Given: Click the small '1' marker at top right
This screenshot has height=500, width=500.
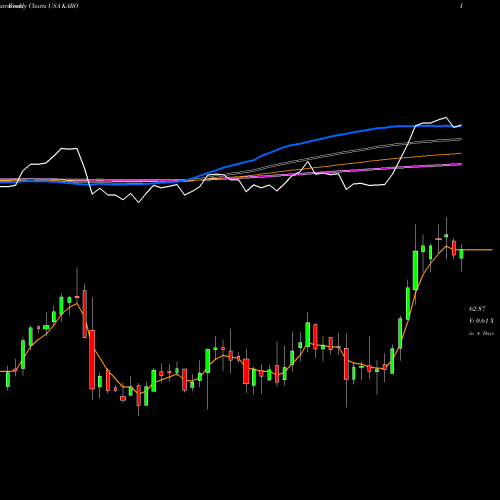Looking at the screenshot, I should [461, 6].
